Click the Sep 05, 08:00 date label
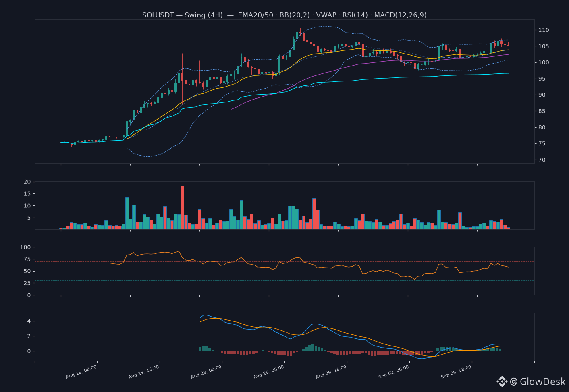Screen dimensions: 569x392 (x=456, y=372)
